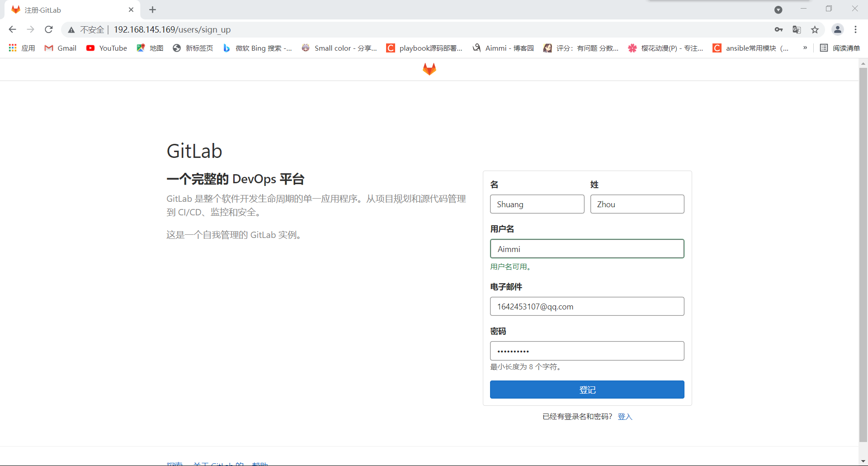This screenshot has height=466, width=868.
Task: Translate this page with the translate icon
Action: point(797,29)
